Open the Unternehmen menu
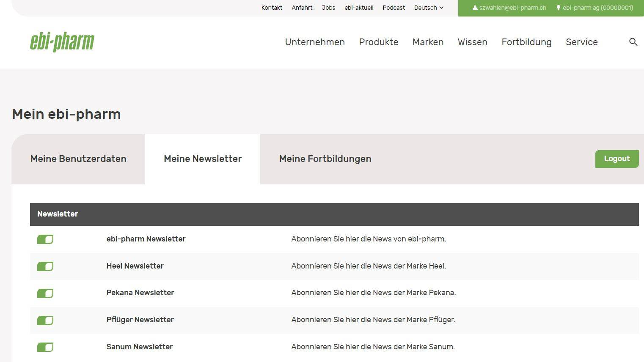The width and height of the screenshot is (644, 362). pos(315,42)
